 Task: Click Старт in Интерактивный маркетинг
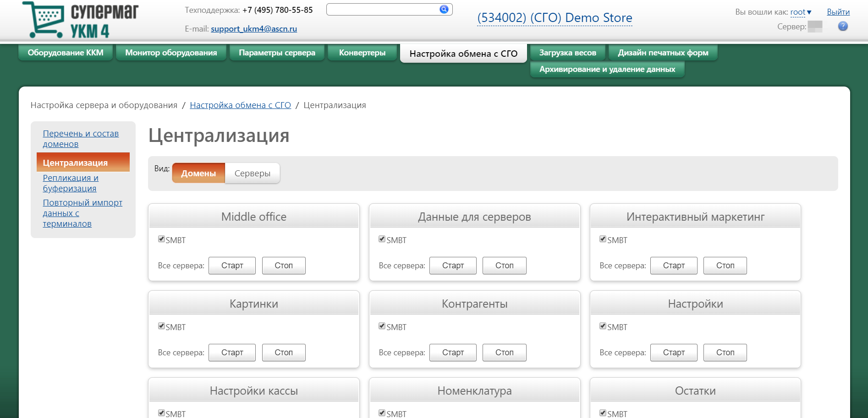(674, 266)
